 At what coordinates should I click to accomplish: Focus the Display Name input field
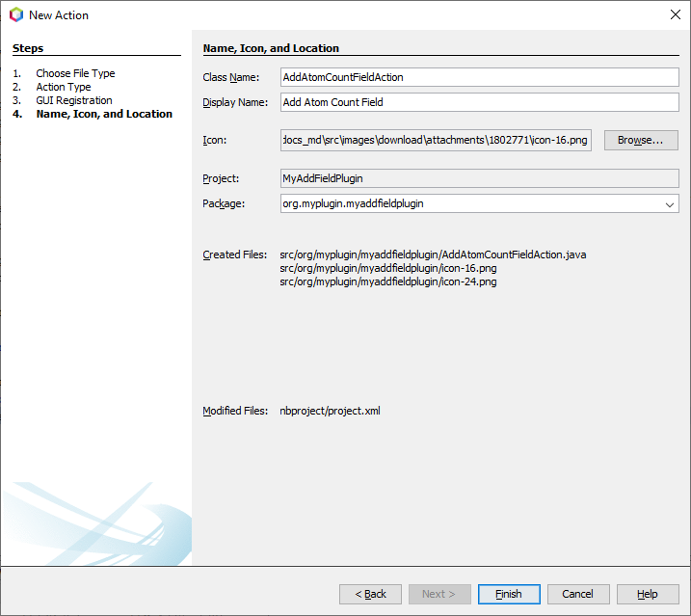coord(479,102)
